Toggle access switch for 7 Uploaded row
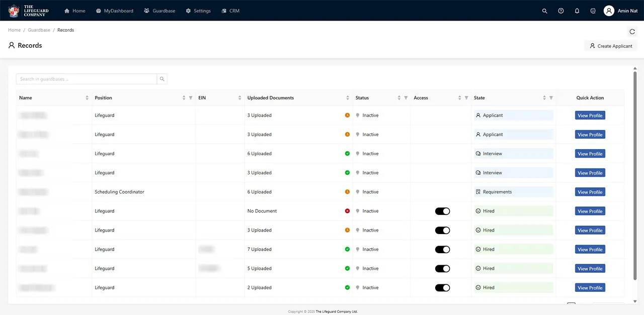This screenshot has height=315, width=644. [442, 249]
